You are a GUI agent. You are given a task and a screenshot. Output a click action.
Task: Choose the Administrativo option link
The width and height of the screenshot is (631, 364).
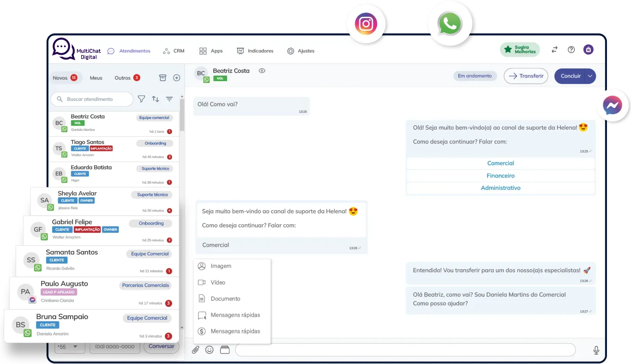tap(500, 188)
